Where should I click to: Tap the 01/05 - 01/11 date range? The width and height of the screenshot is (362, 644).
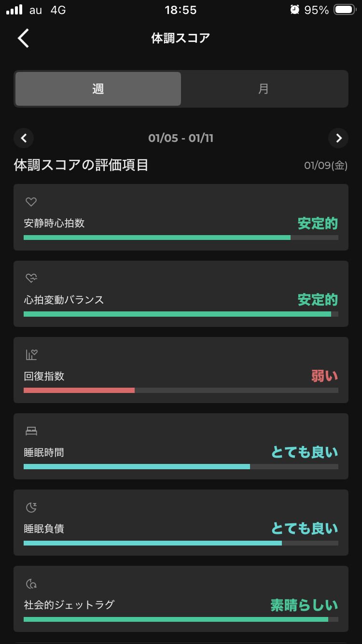(x=181, y=138)
